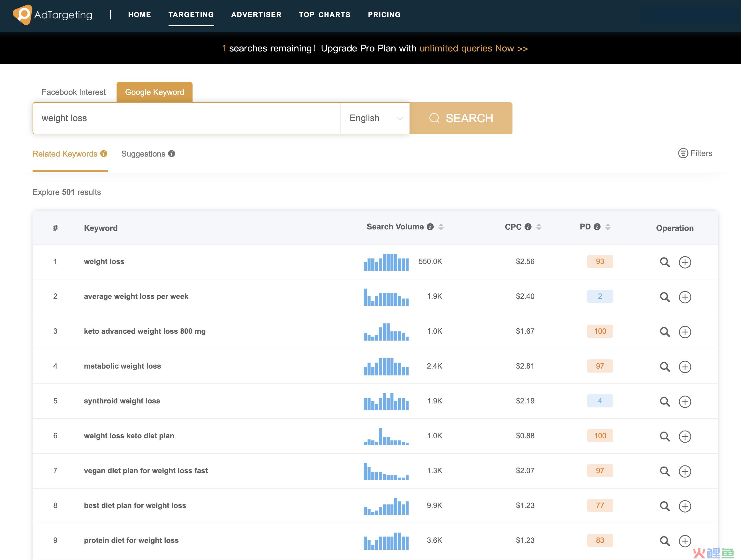Image resolution: width=741 pixels, height=560 pixels.
Task: Add metabolic weight loss keyword
Action: point(685,367)
